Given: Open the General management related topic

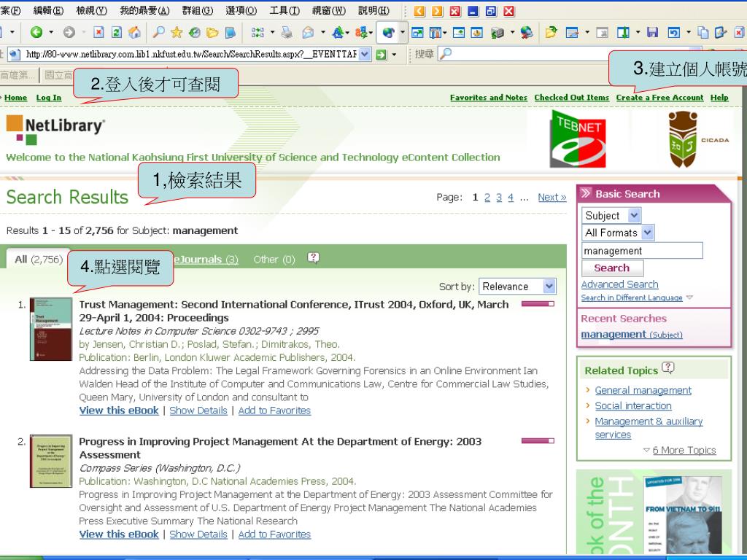Looking at the screenshot, I should pos(643,390).
